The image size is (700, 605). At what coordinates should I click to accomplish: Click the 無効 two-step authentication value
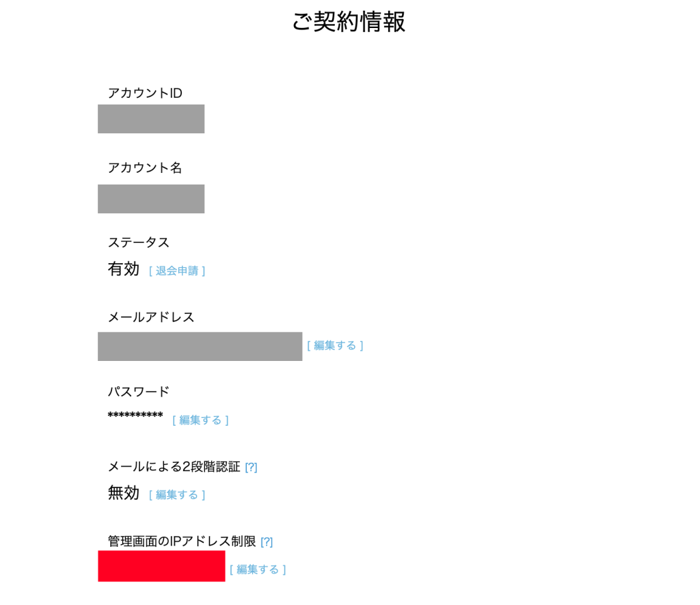tap(123, 492)
